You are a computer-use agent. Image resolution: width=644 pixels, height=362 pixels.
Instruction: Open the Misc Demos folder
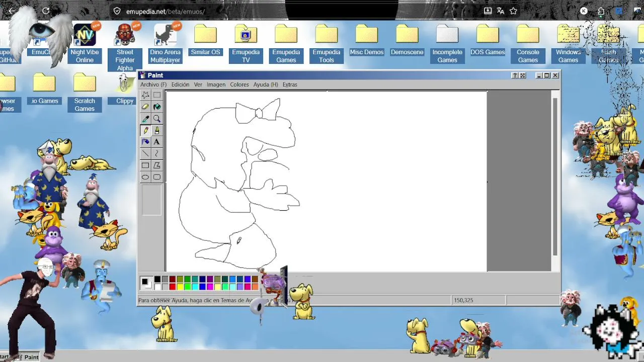(x=367, y=40)
